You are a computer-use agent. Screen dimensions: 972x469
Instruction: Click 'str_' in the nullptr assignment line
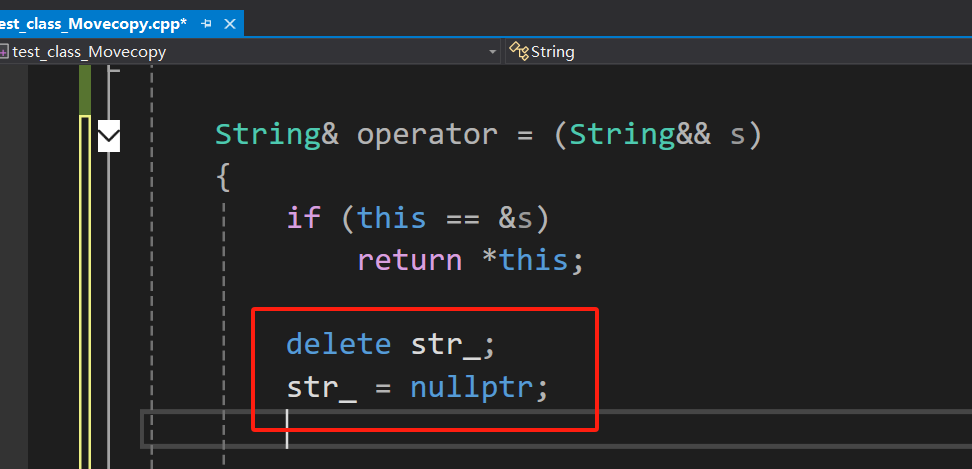point(322,388)
